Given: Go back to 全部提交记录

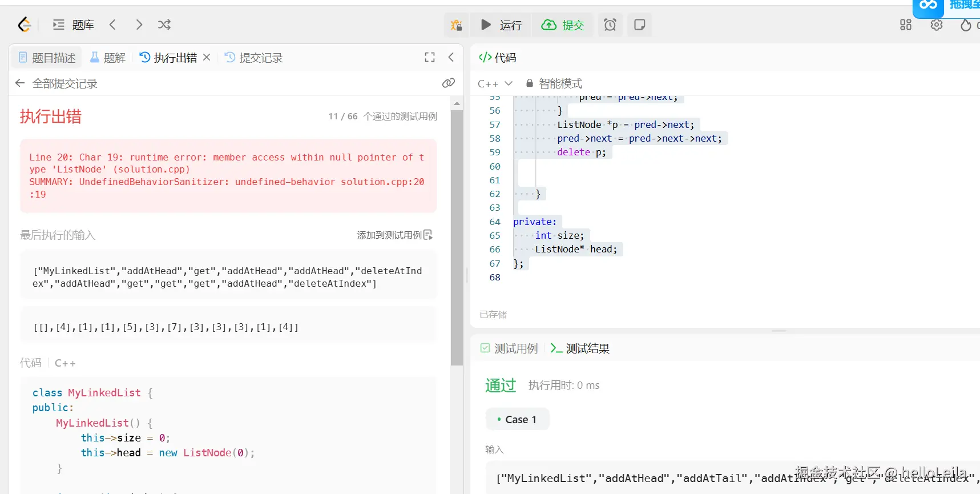Looking at the screenshot, I should pyautogui.click(x=56, y=83).
